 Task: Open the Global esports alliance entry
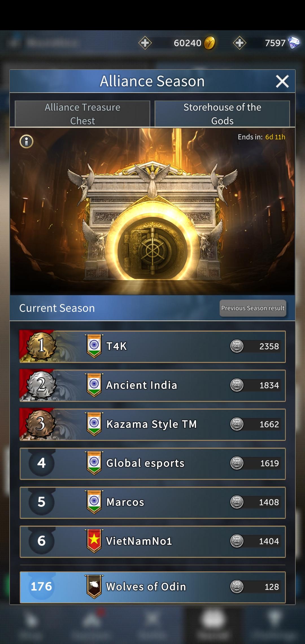pyautogui.click(x=152, y=464)
